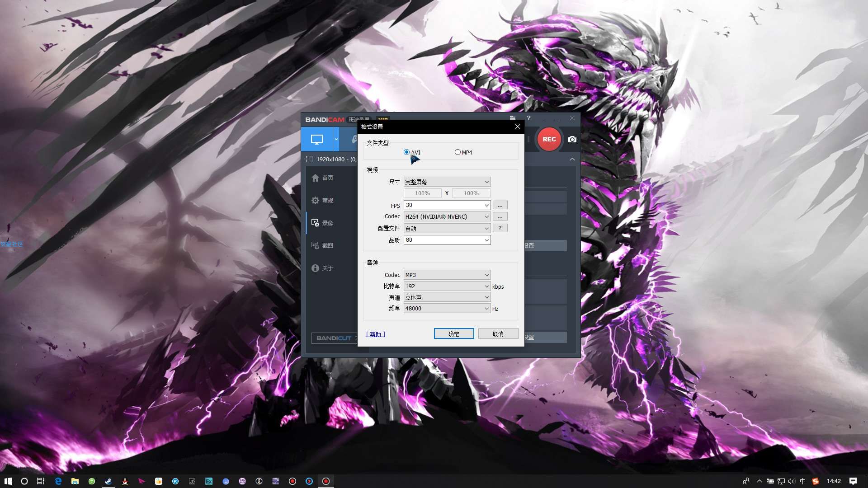The width and height of the screenshot is (868, 488).
Task: Open the FPS dropdown showing 30
Action: [447, 205]
